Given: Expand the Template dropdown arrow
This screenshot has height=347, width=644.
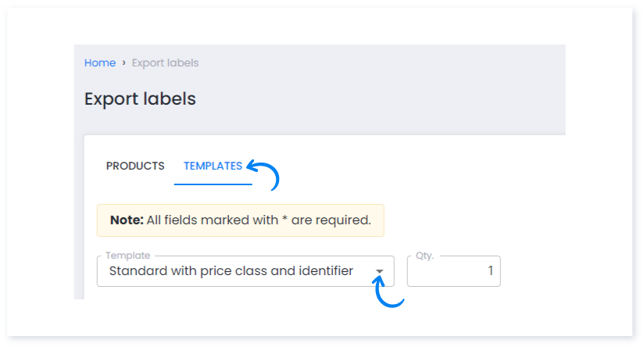Looking at the screenshot, I should coord(379,271).
